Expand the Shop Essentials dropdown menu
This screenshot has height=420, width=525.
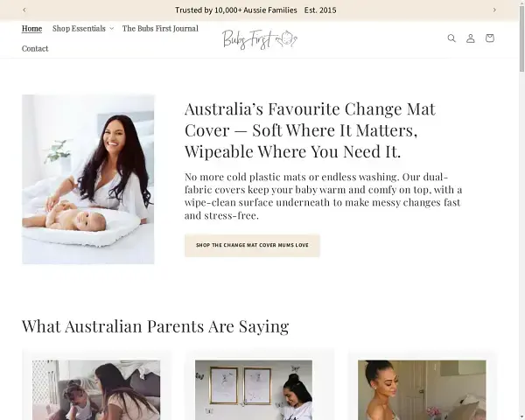83,29
